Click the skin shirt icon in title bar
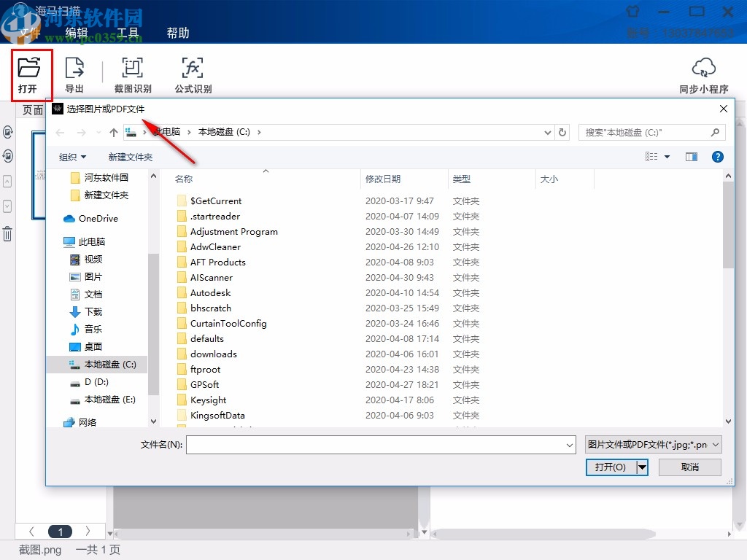Image resolution: width=747 pixels, height=560 pixels. (x=632, y=11)
